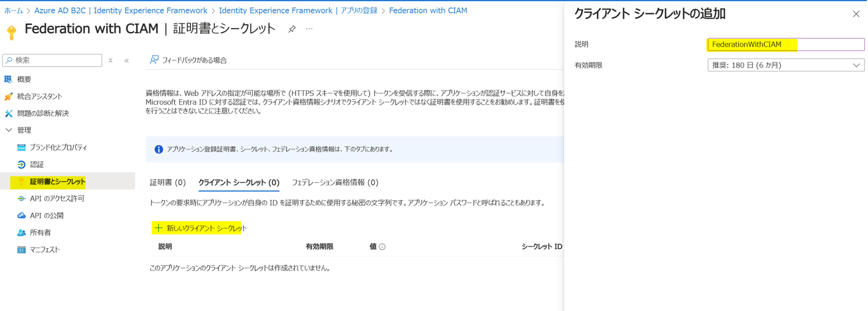Click the 有効期限 column header in table
868x311 pixels.
click(319, 246)
